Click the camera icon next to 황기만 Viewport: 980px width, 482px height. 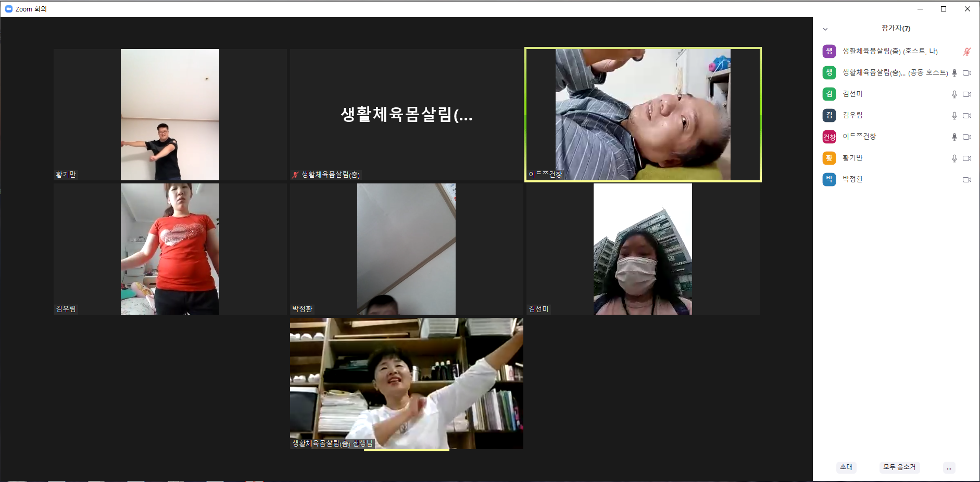[967, 158]
